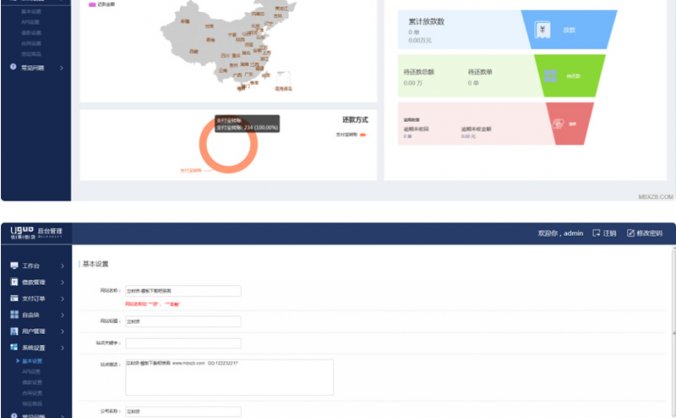Screen dimensions: 676x418
Task: Click the question-mark icon beside 常见问题 in upper sidebar
Action: 13,67
